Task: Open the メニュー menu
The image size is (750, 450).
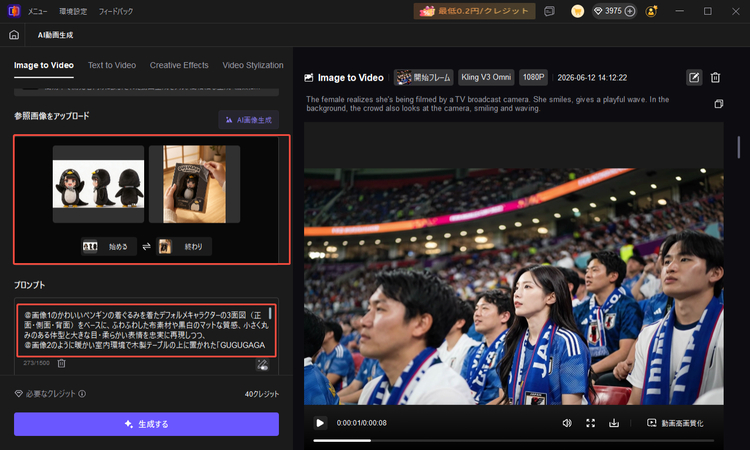Action: point(37,11)
